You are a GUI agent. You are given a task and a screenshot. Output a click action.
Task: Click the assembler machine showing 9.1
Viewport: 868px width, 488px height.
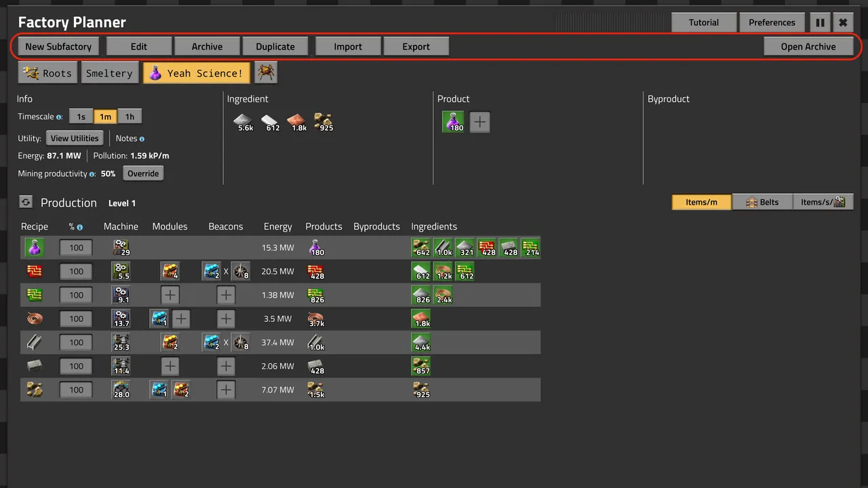(x=121, y=295)
